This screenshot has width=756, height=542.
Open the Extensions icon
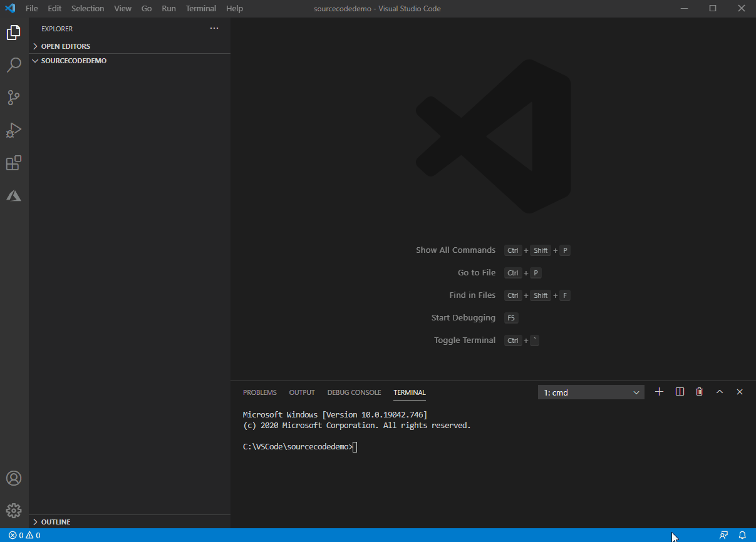[14, 163]
